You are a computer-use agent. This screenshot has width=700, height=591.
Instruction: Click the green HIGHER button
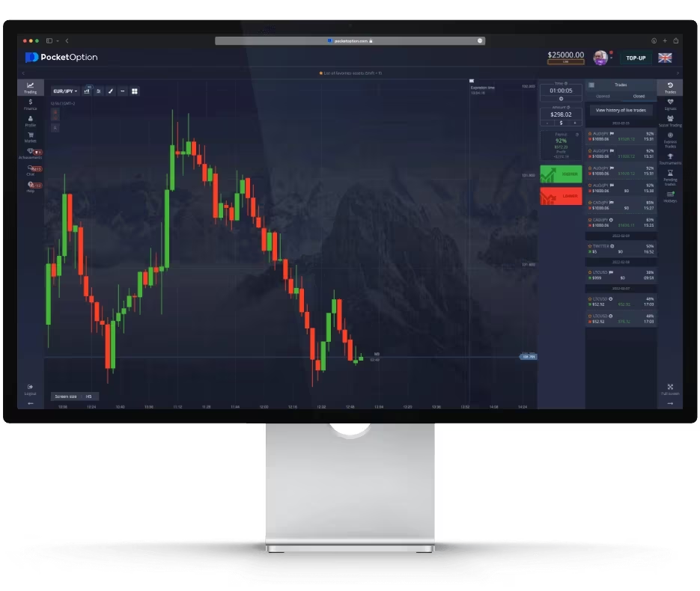click(561, 174)
